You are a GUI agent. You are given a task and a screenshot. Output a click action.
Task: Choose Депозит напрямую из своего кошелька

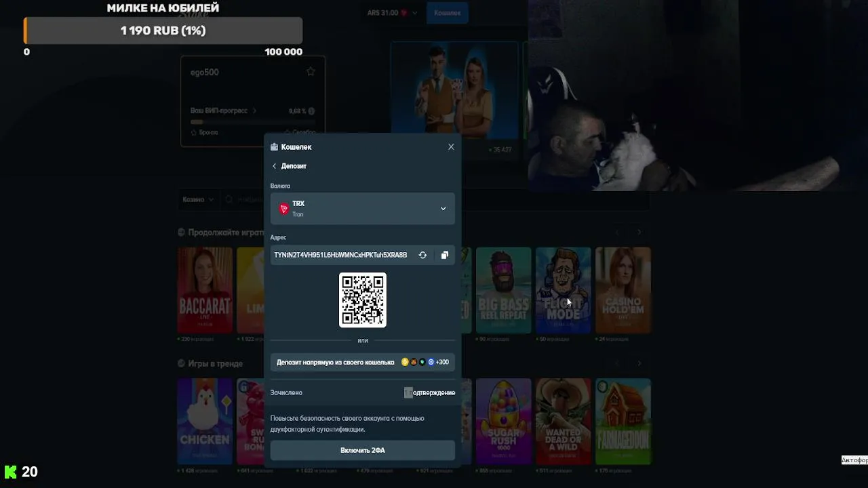pos(363,362)
